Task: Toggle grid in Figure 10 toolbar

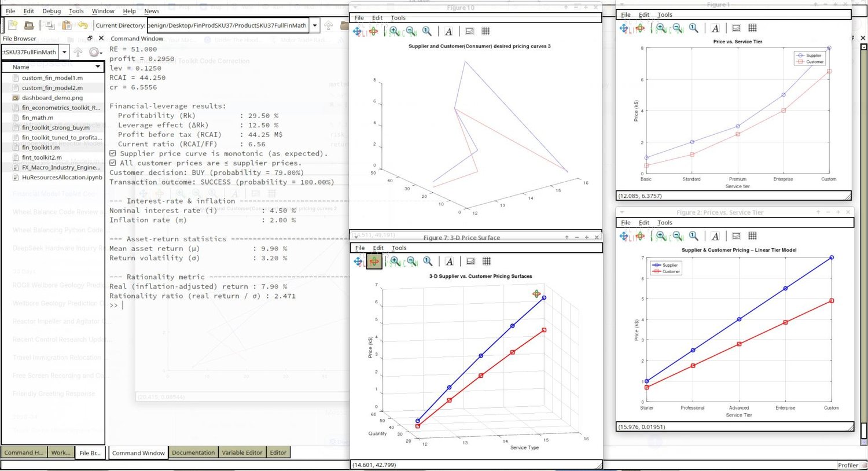Action: pyautogui.click(x=486, y=31)
